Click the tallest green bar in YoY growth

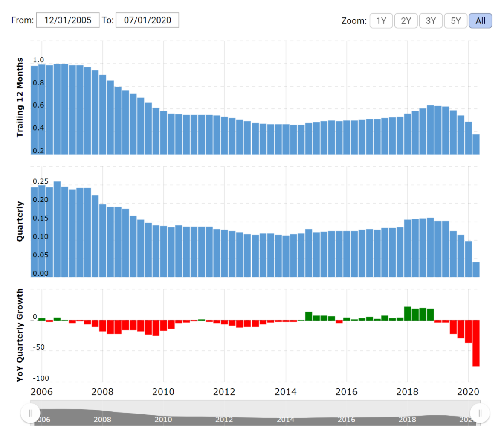point(407,314)
